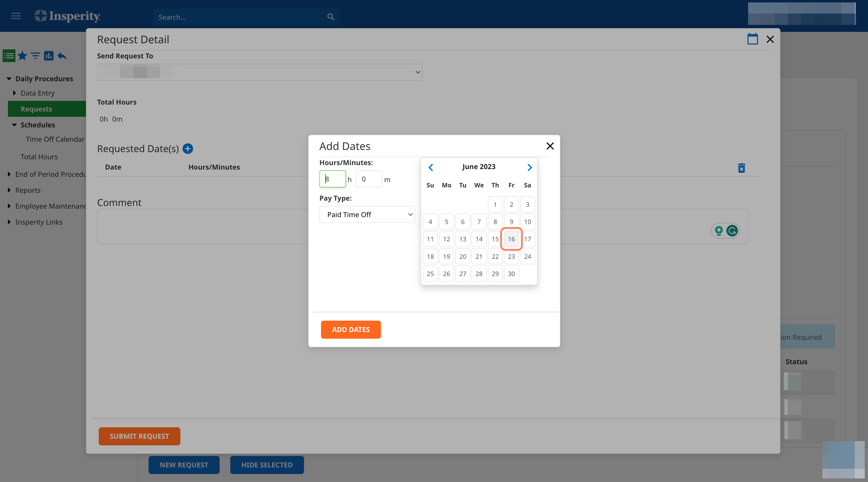Add a requested date with plus icon
The image size is (868, 482).
(188, 148)
